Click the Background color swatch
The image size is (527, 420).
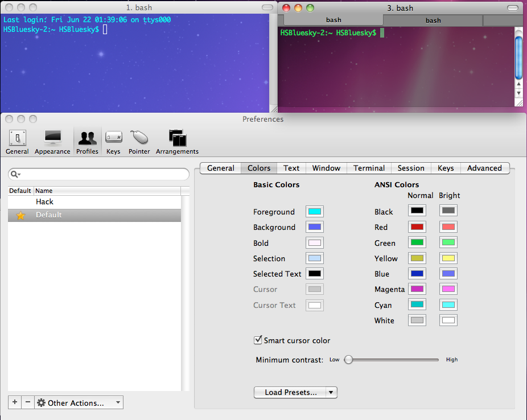tap(315, 227)
